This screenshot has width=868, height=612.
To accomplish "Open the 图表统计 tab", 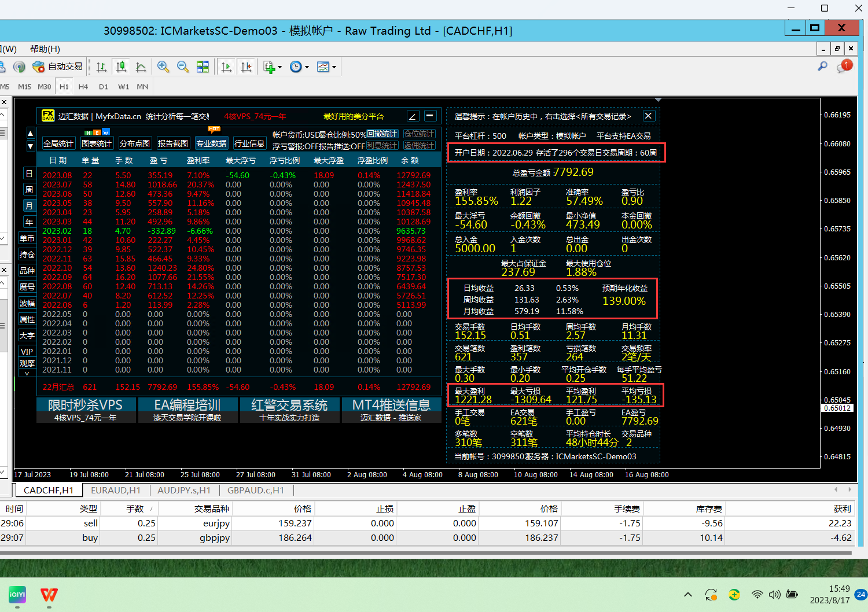I will [x=97, y=143].
